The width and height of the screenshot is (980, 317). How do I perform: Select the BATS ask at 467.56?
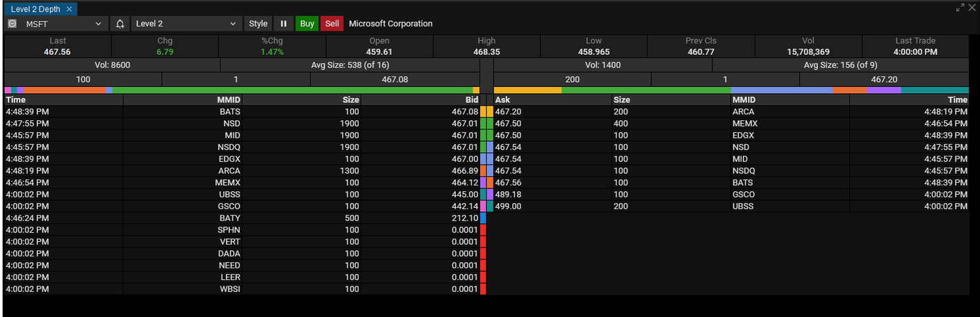[x=731, y=182]
